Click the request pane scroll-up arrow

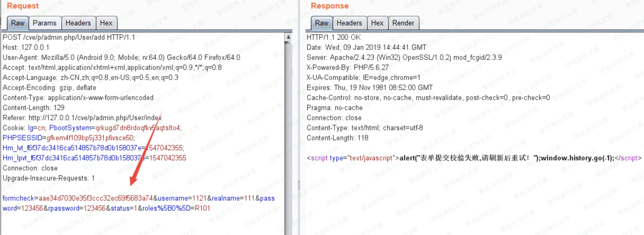click(288, 37)
